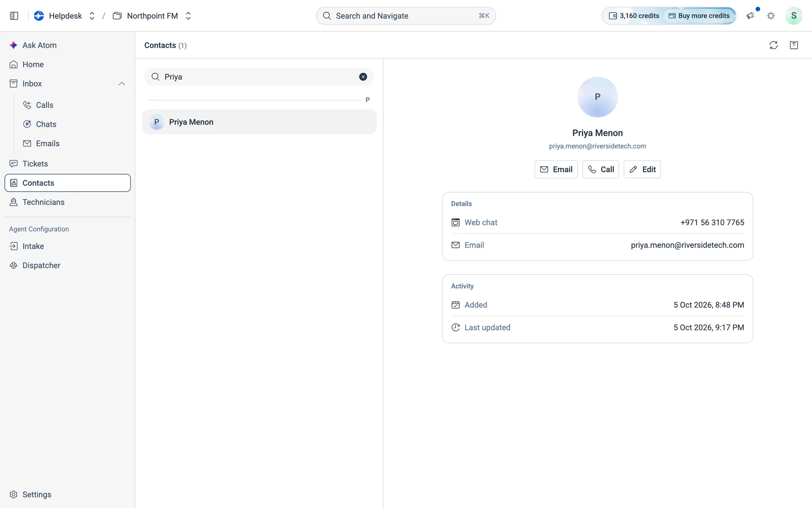Open Calls under Inbox
Screen dimensions: 812x508
tap(45, 105)
